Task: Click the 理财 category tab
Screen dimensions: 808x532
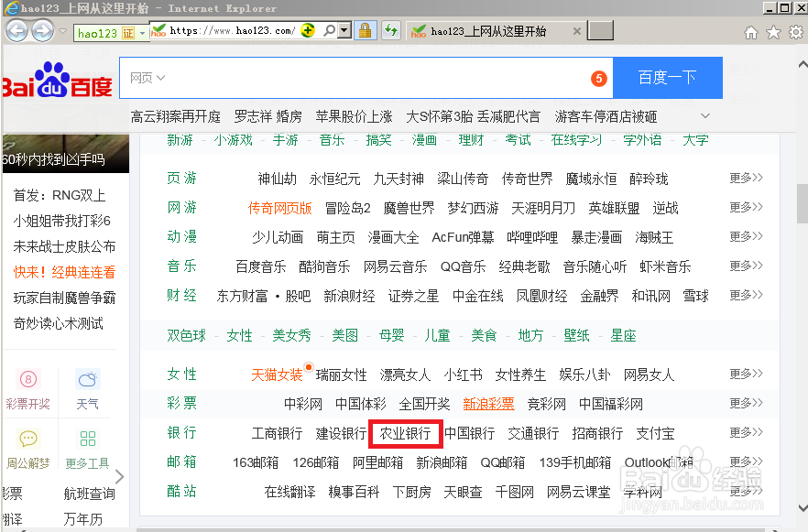Action: (x=471, y=139)
